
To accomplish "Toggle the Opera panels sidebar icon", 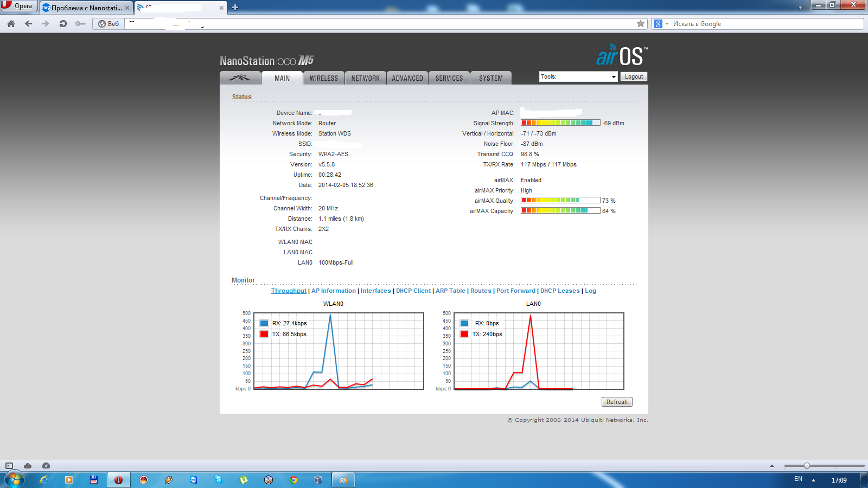I will [x=9, y=466].
